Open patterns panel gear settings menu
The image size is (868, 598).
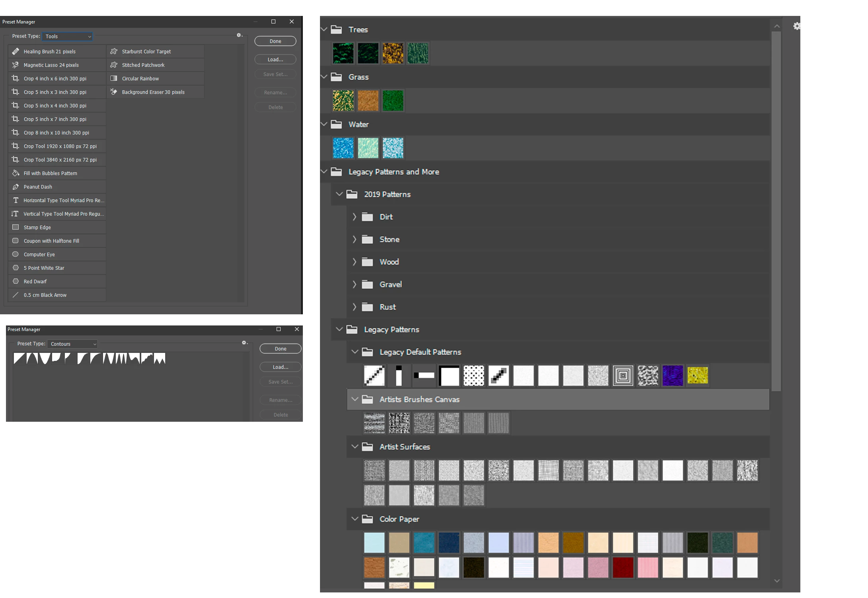[x=796, y=26]
